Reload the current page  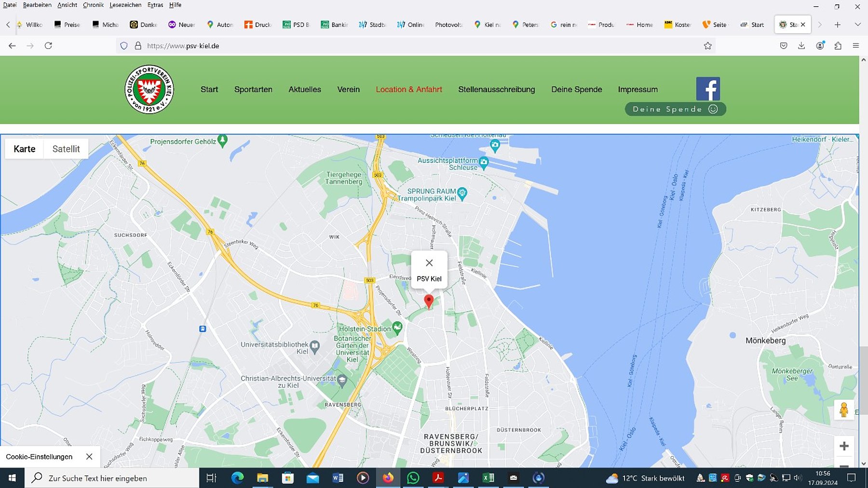point(48,46)
